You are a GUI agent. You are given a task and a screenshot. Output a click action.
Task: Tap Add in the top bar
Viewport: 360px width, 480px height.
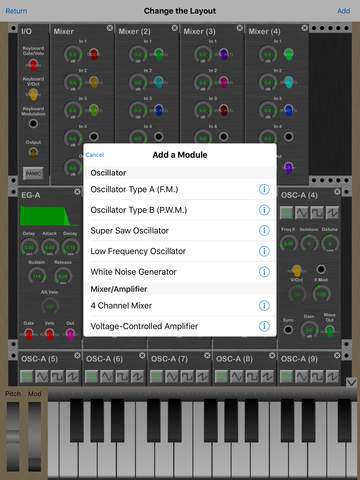pyautogui.click(x=344, y=11)
